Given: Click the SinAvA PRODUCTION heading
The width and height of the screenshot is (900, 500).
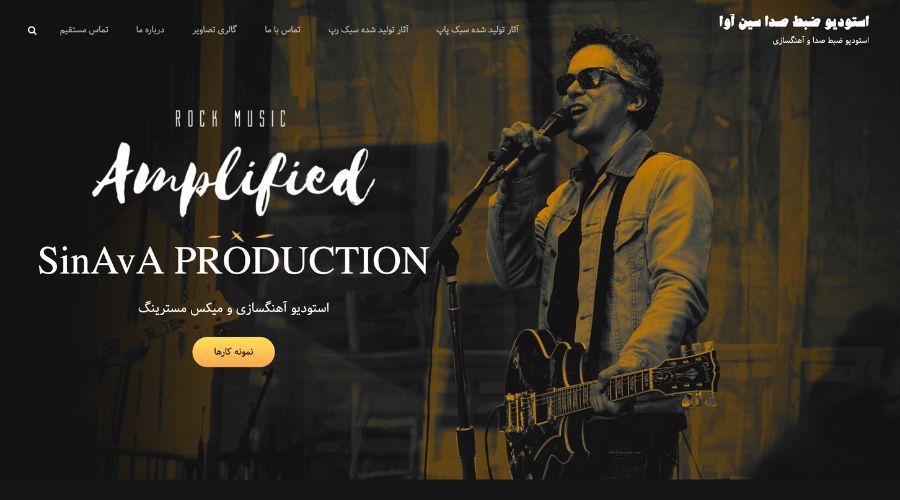Looking at the screenshot, I should (234, 261).
